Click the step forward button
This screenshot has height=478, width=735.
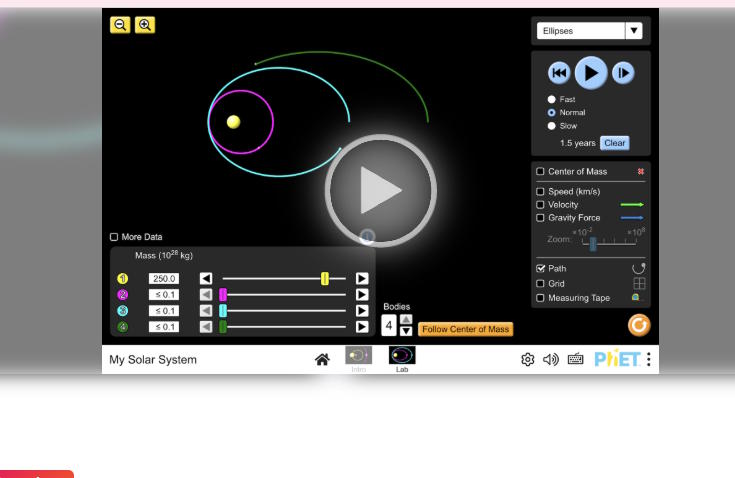623,73
